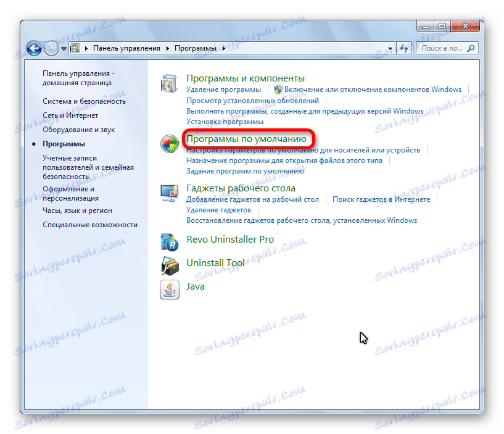Viewport: 504px width, 434px height.
Task: Click Добавление гаджетов на рабочий стол
Action: (253, 199)
